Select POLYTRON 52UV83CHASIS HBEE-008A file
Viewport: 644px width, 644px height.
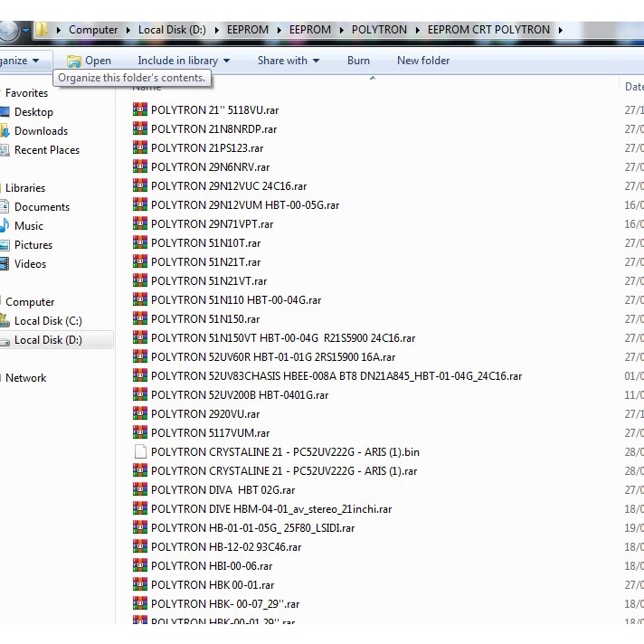tap(336, 375)
